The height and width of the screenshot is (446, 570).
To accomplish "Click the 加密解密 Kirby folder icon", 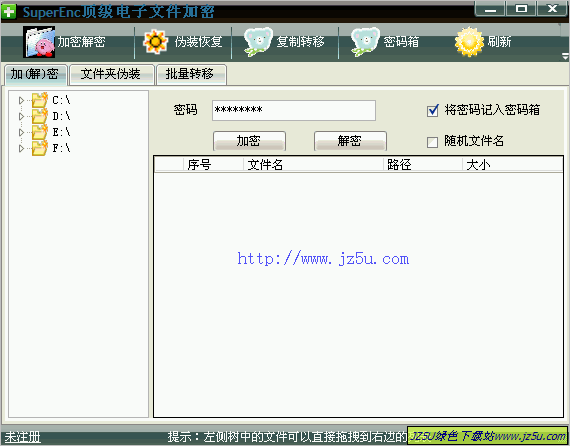I will [x=39, y=42].
